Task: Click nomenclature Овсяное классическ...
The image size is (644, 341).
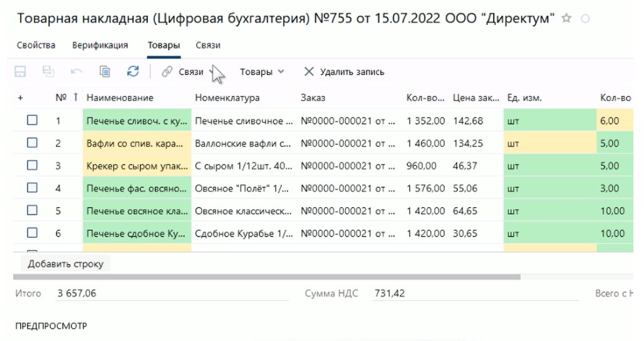Action: tap(243, 211)
